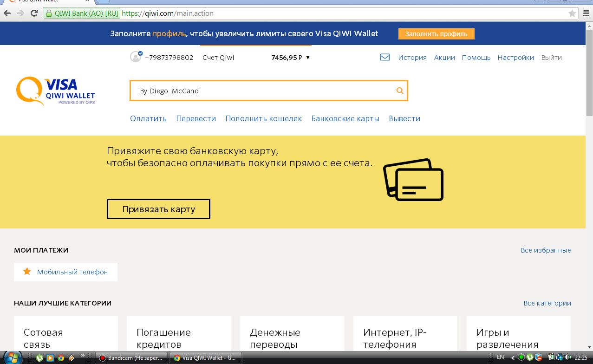This screenshot has height=364, width=593.
Task: Reload the QIWI page
Action: click(34, 13)
